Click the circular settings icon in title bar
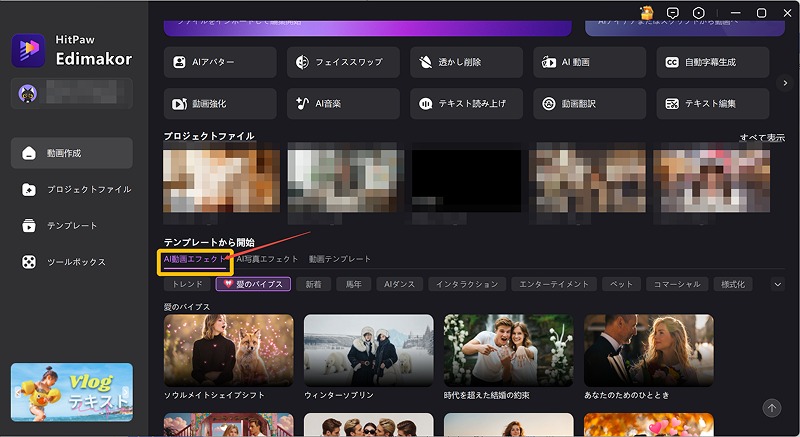This screenshot has height=437, width=800. coord(698,13)
